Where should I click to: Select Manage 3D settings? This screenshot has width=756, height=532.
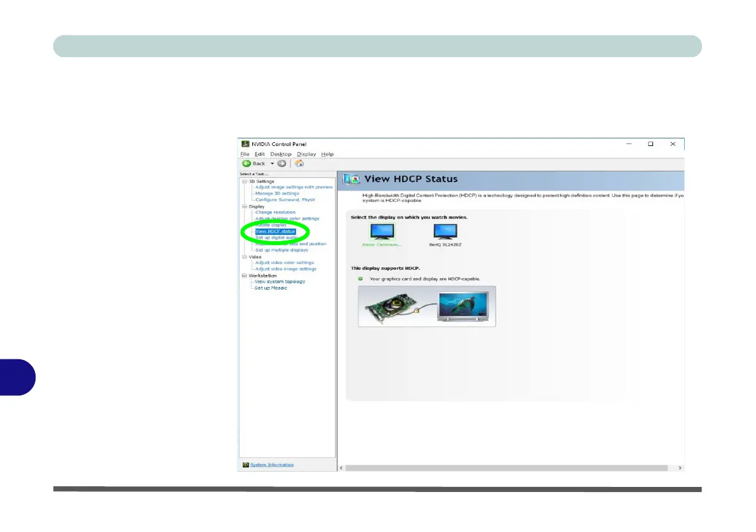(x=277, y=193)
